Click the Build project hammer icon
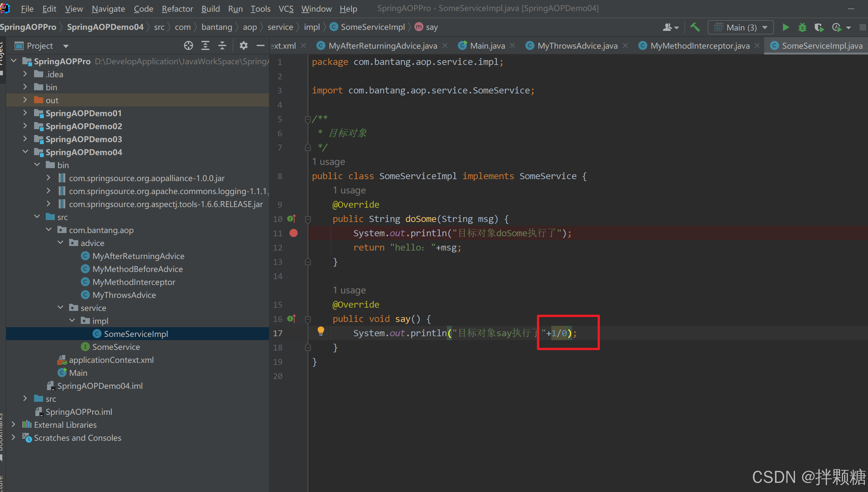This screenshot has height=492, width=868. (695, 27)
